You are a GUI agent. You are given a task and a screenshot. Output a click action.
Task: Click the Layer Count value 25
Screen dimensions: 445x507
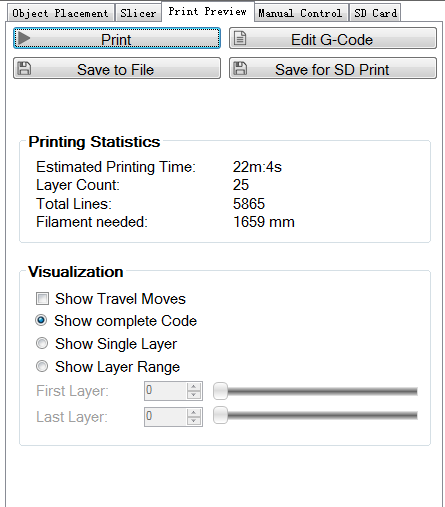click(241, 185)
